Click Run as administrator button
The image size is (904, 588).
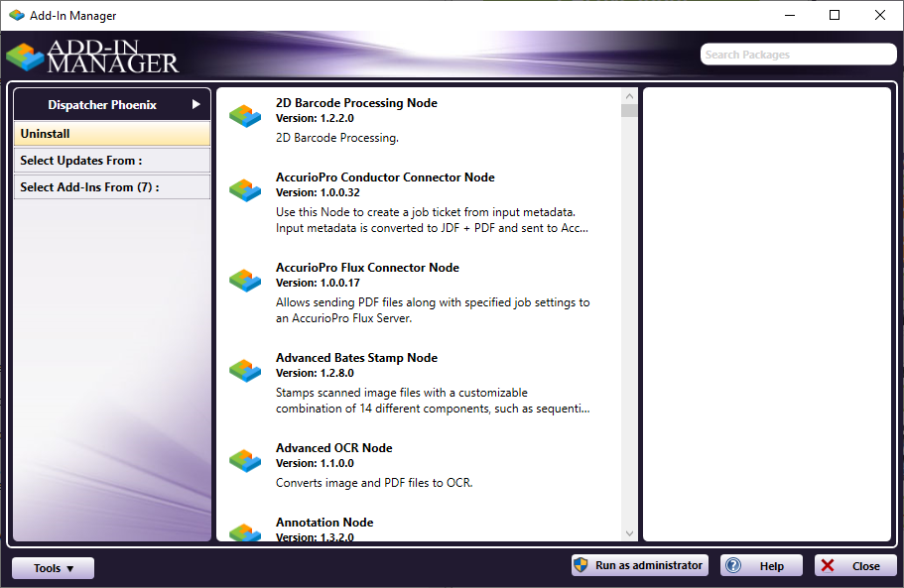pyautogui.click(x=640, y=565)
